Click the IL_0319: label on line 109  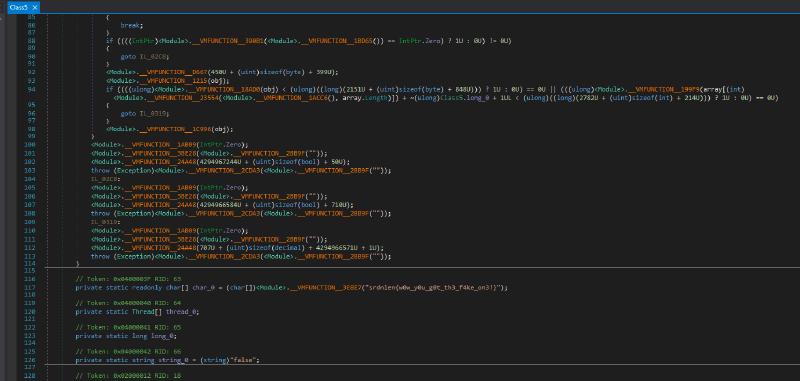(106, 222)
